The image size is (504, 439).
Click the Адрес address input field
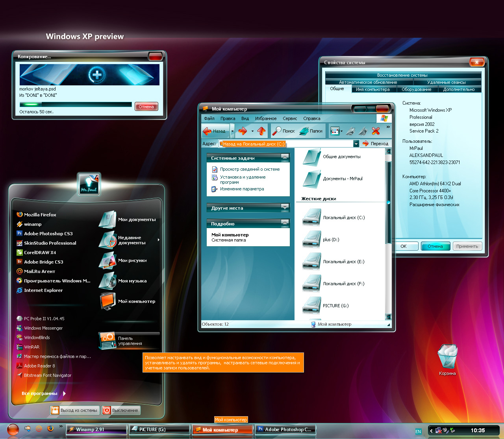coord(285,144)
